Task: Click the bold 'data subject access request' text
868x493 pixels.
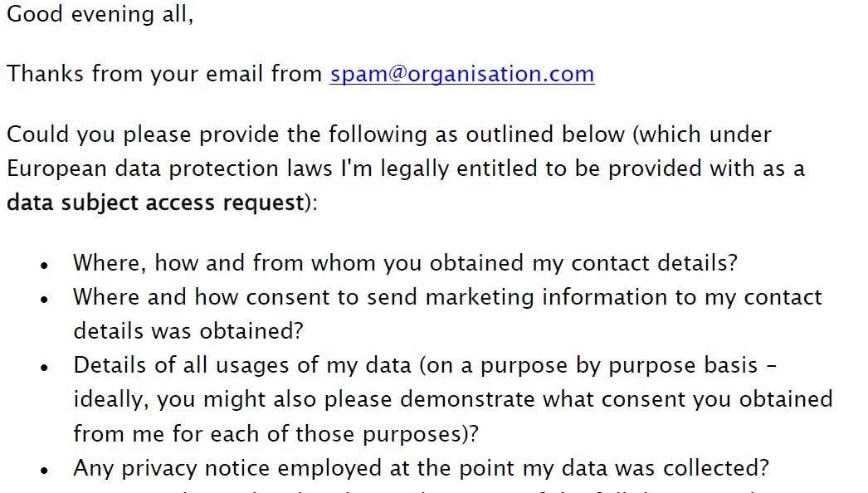Action: click(x=155, y=203)
